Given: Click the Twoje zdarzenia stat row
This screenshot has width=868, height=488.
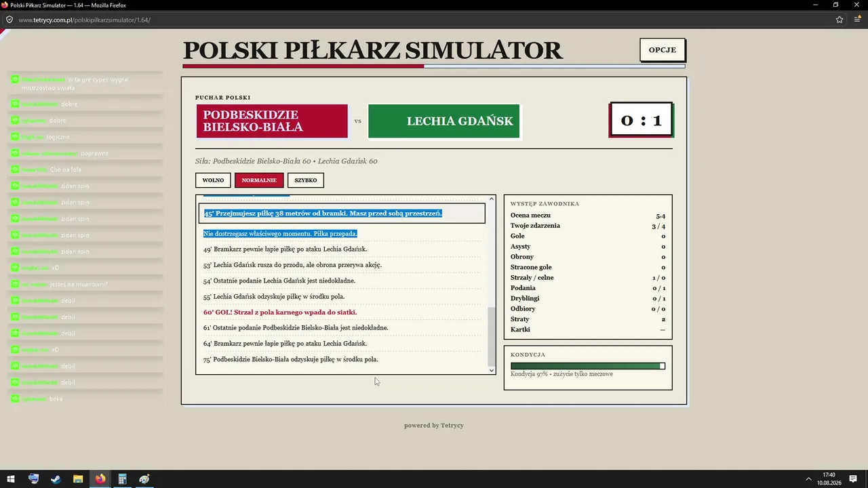Looking at the screenshot, I should tap(588, 226).
